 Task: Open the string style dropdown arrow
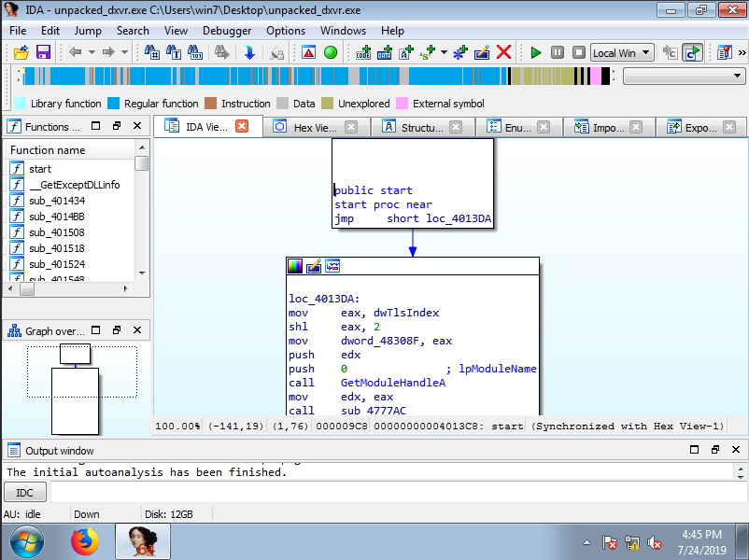444,52
